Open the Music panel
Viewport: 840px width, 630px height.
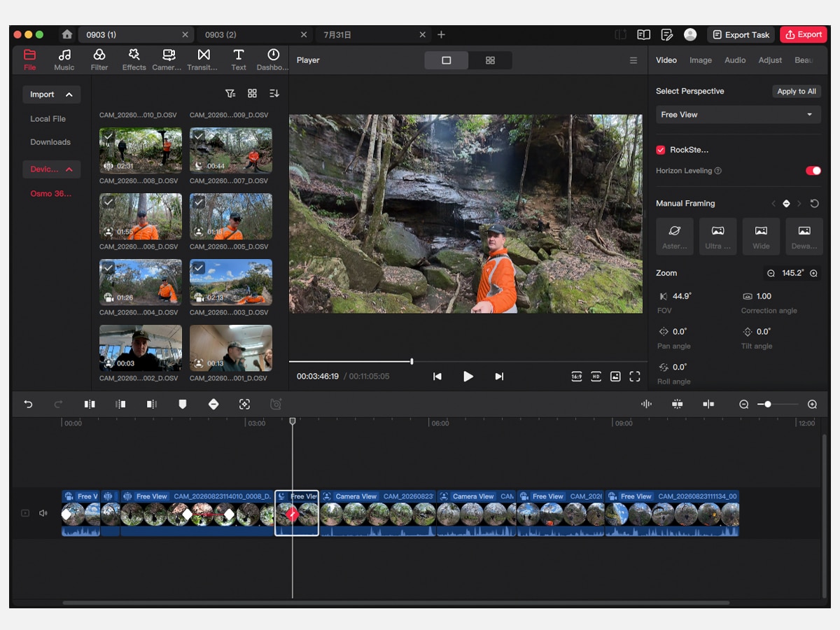64,59
